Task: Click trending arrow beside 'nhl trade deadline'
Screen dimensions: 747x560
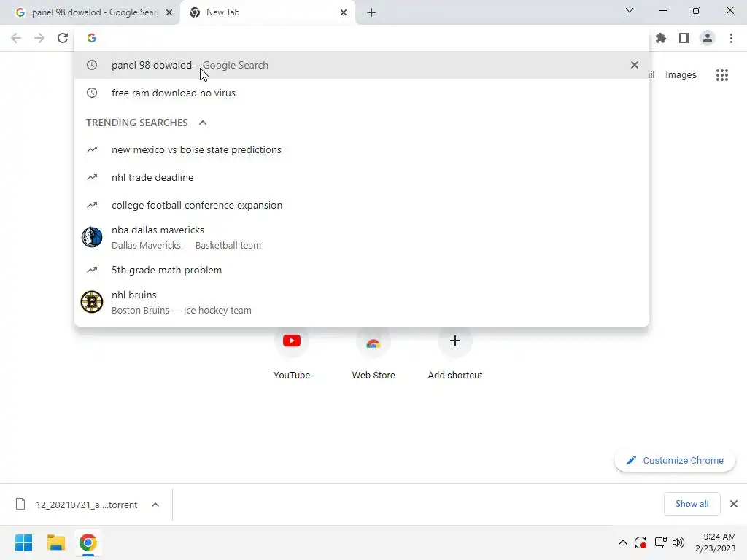Action: (92, 178)
